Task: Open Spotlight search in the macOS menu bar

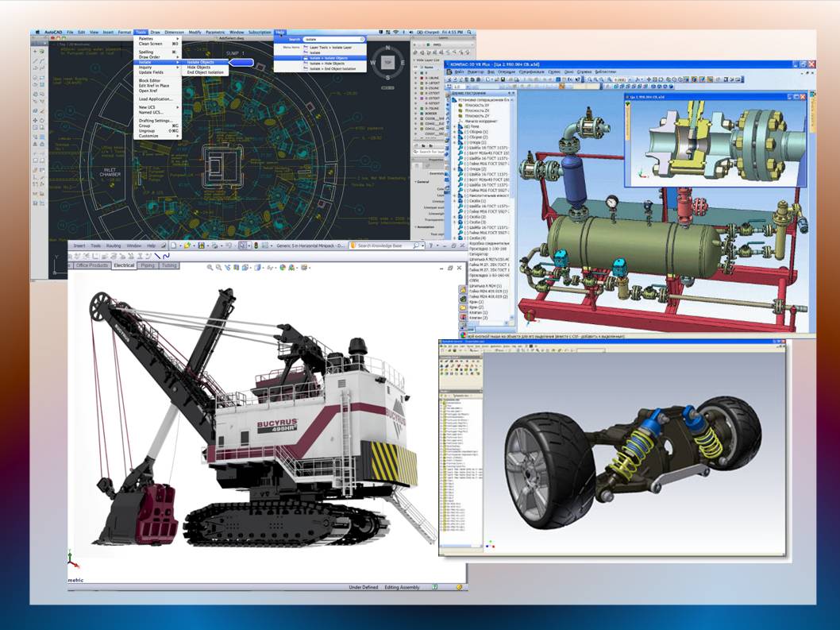Action: click(468, 32)
